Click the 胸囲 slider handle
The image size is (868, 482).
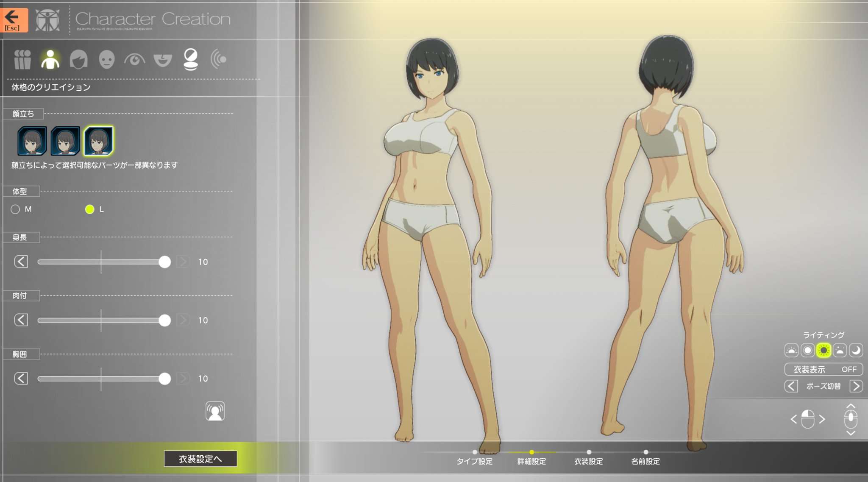coord(164,379)
